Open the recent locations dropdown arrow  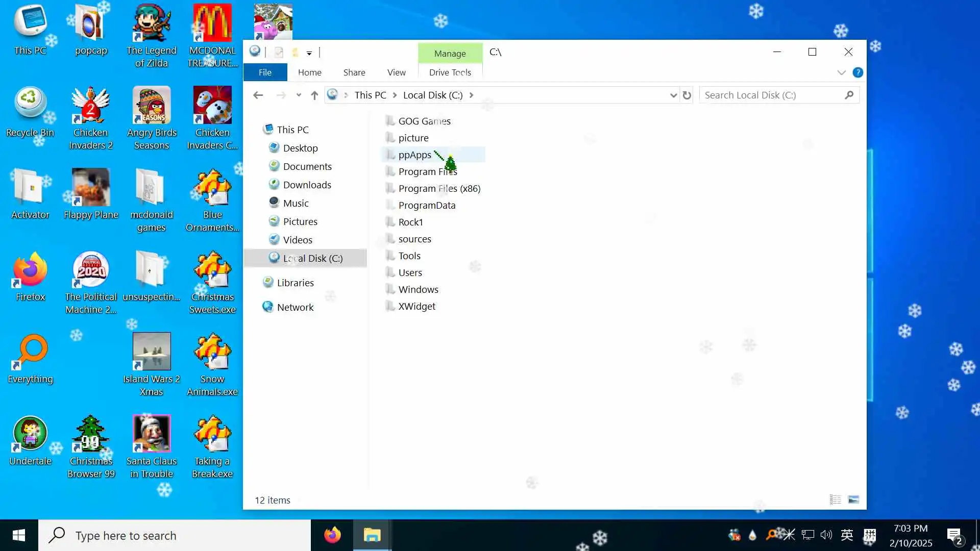(x=299, y=95)
